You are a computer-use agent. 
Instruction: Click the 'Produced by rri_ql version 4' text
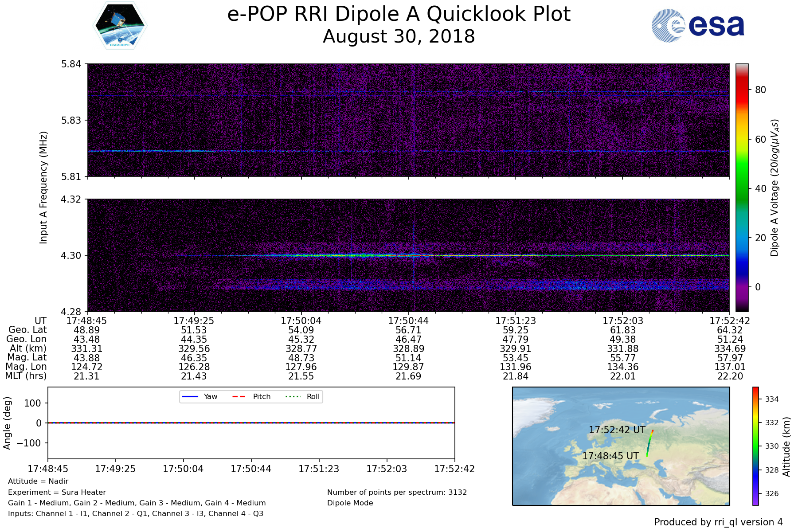tap(718, 522)
